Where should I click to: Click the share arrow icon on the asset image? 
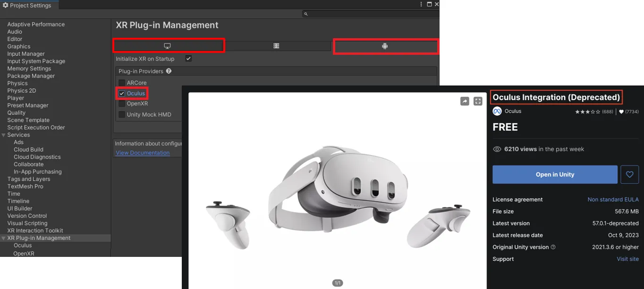pos(464,101)
